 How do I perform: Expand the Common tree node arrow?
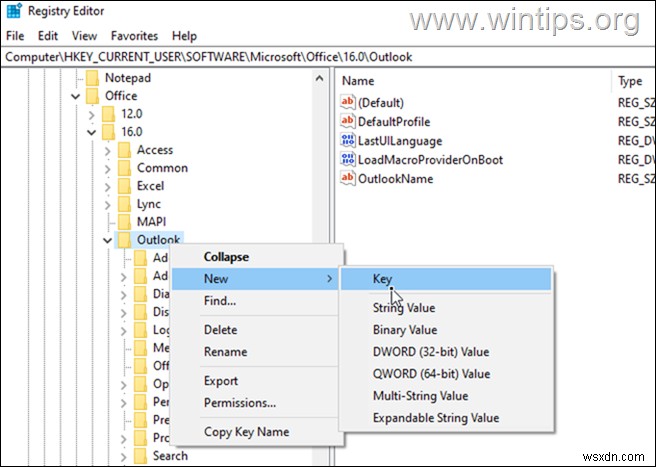108,168
